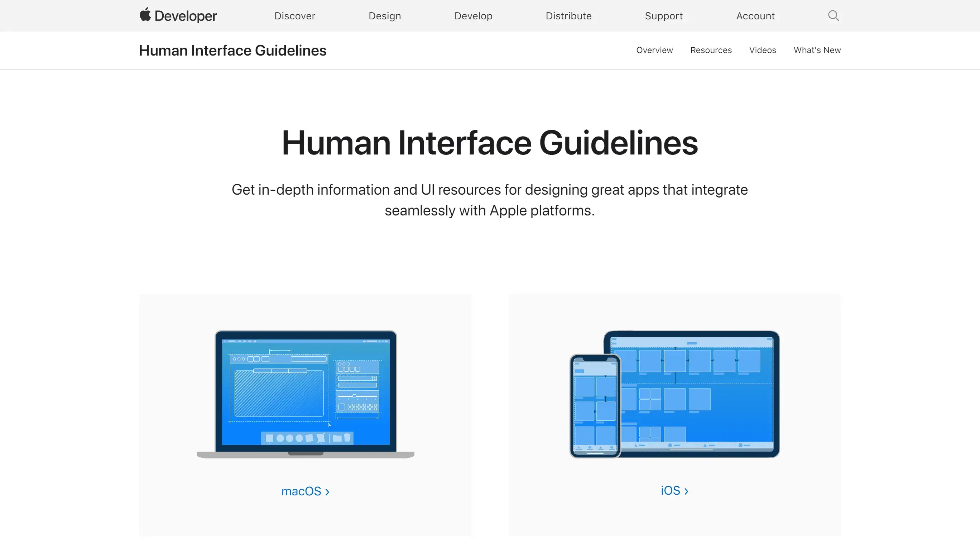Switch to the Videos tab
This screenshot has width=980, height=552.
pyautogui.click(x=763, y=50)
